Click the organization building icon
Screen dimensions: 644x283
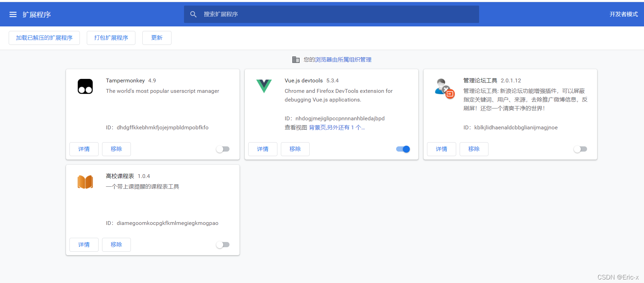tap(296, 60)
